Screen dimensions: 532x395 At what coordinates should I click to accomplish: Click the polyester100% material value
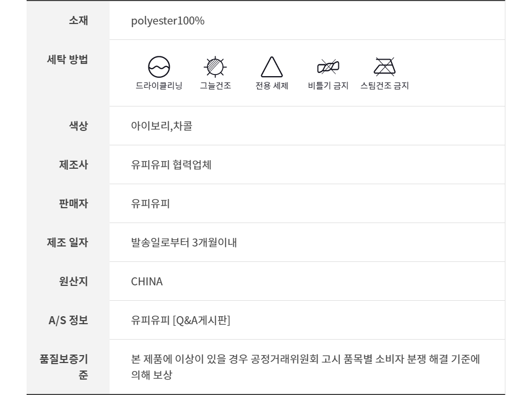168,21
